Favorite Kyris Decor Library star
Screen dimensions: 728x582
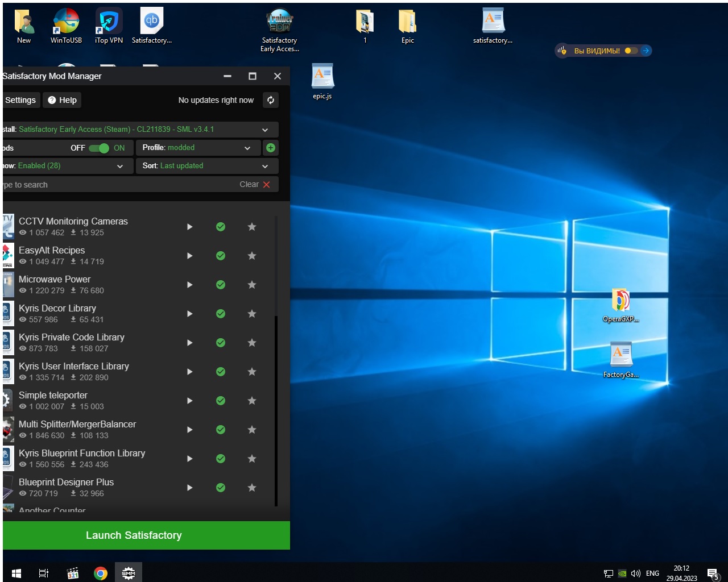[x=252, y=314]
